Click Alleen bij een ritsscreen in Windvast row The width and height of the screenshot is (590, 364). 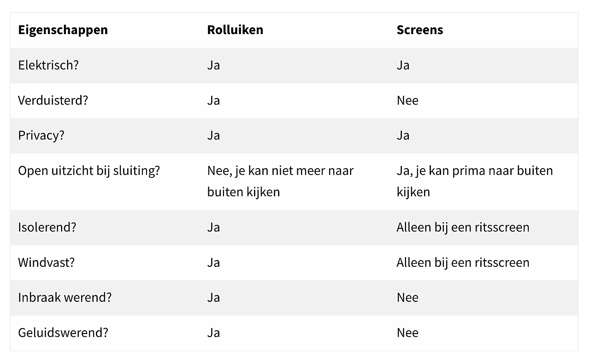pyautogui.click(x=463, y=263)
